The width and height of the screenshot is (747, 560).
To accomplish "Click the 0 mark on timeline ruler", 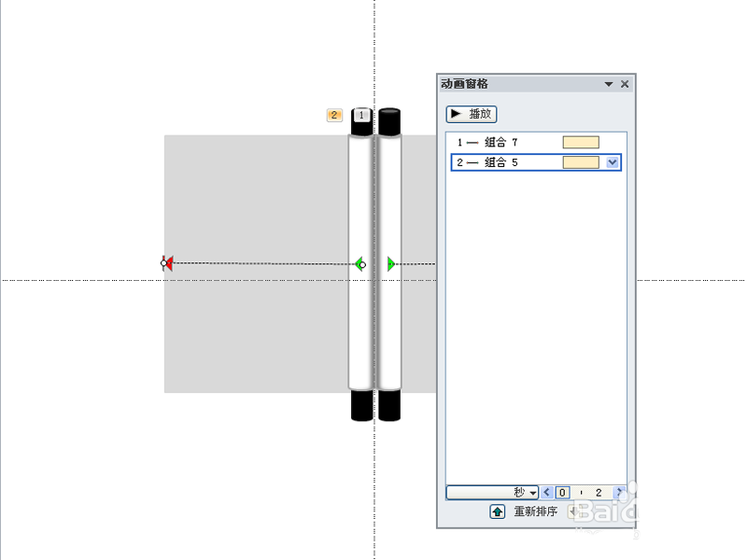I will [x=562, y=493].
